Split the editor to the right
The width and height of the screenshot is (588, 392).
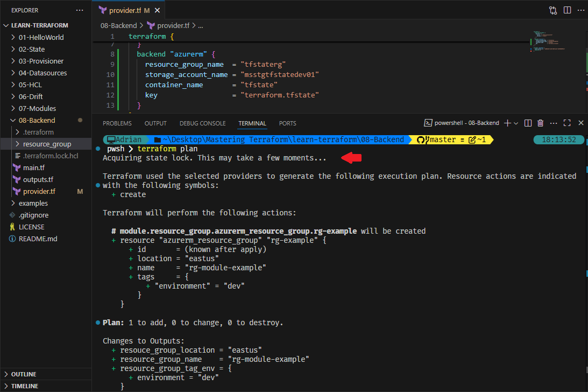coord(568,10)
